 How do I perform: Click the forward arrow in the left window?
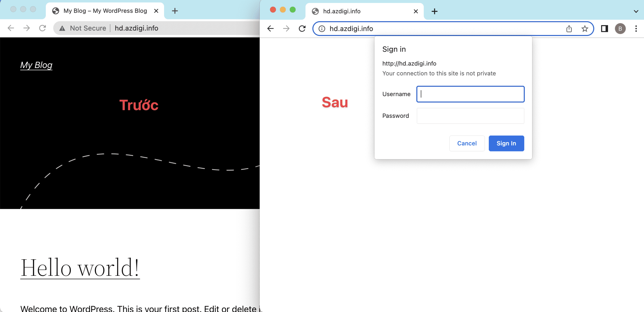[26, 28]
